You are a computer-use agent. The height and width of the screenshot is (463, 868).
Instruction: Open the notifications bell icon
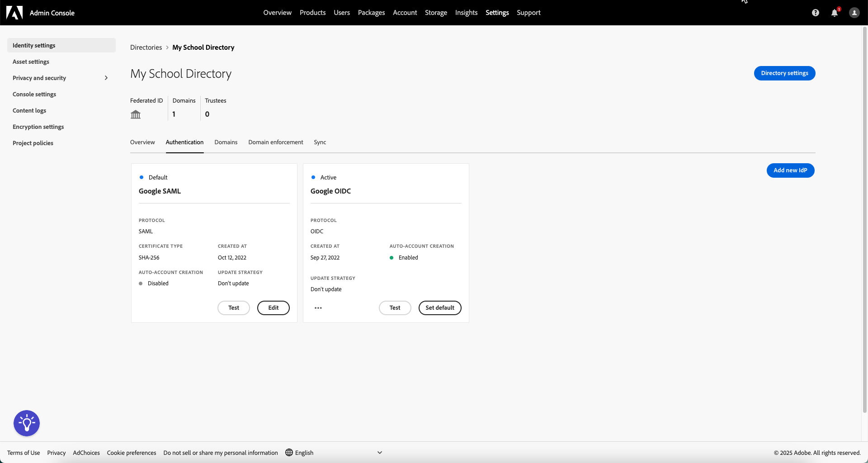(x=835, y=13)
